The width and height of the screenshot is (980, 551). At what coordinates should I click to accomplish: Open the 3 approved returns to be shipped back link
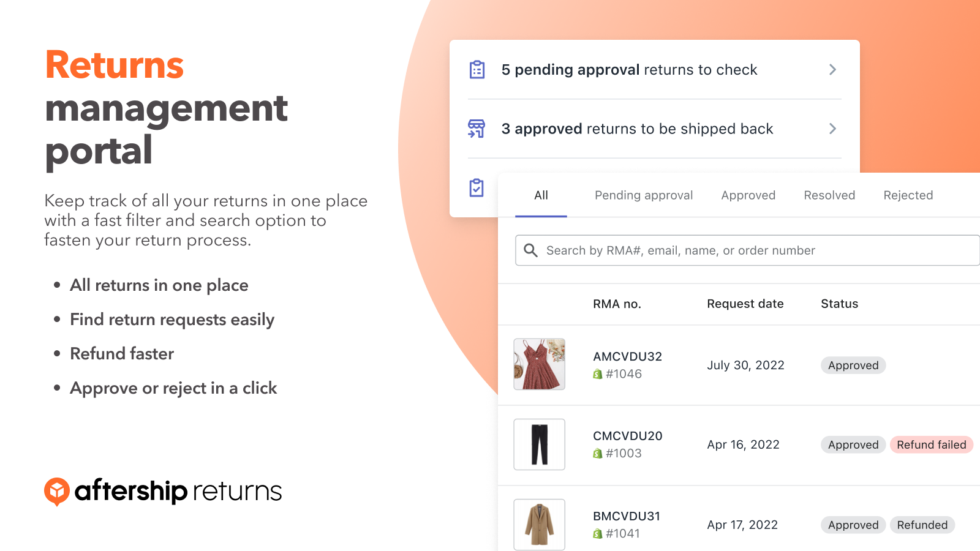click(x=637, y=129)
